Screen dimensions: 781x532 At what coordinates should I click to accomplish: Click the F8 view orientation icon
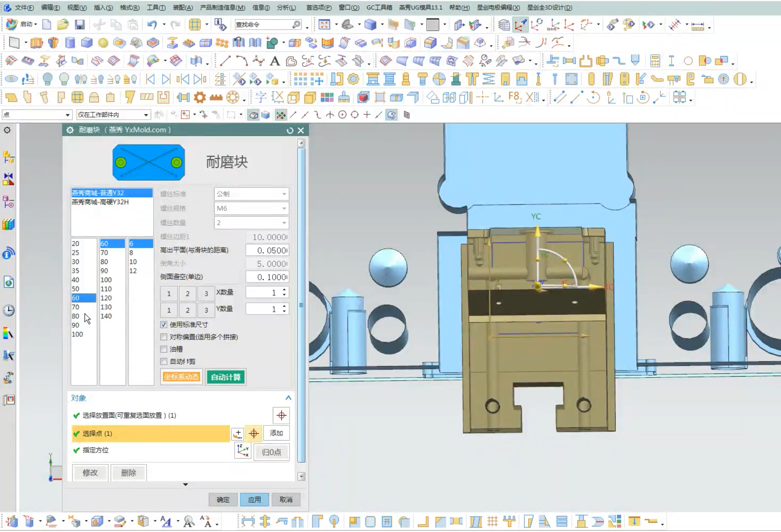[x=514, y=97]
